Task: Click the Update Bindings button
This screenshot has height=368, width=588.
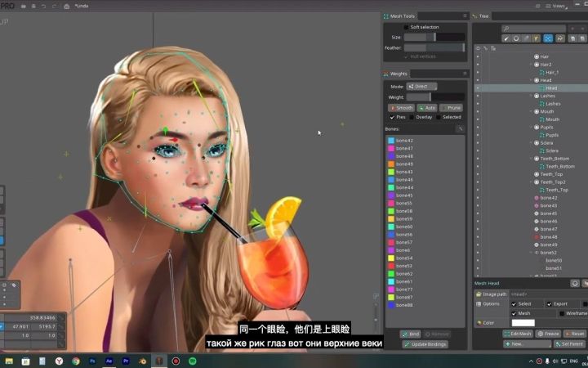Action: (425, 344)
